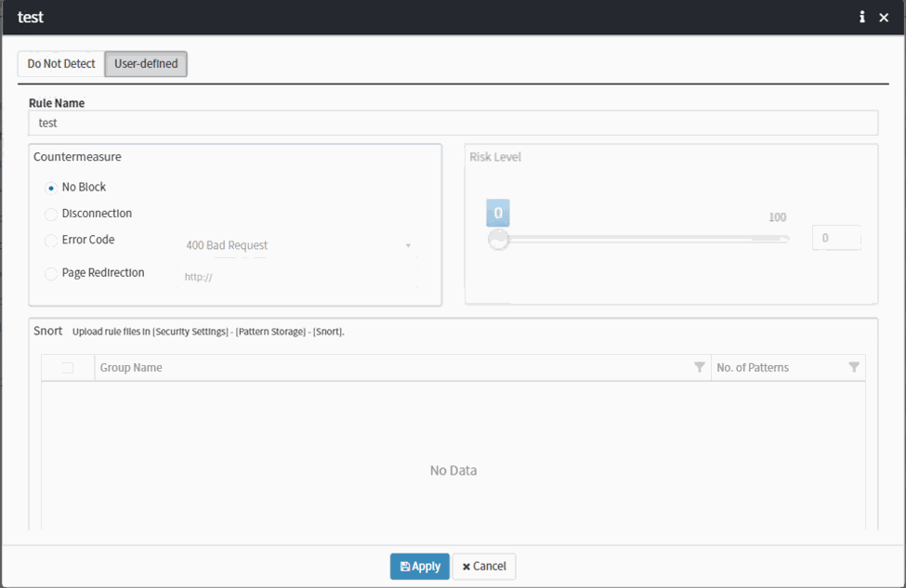The image size is (906, 588).
Task: Open the info icon in title bar
Action: [862, 18]
